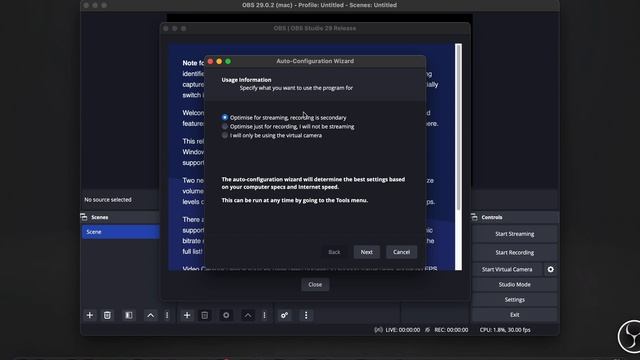
Task: Click the LIVE stream status icon
Action: (378, 330)
